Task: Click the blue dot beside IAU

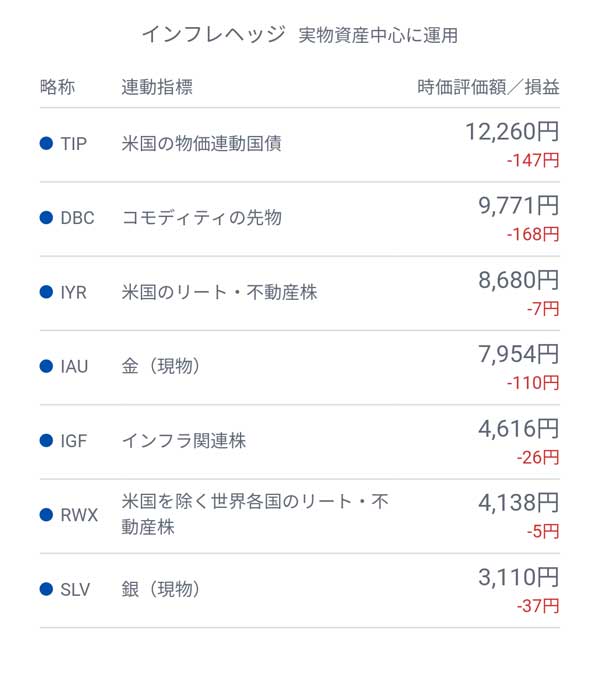Action: [46, 366]
